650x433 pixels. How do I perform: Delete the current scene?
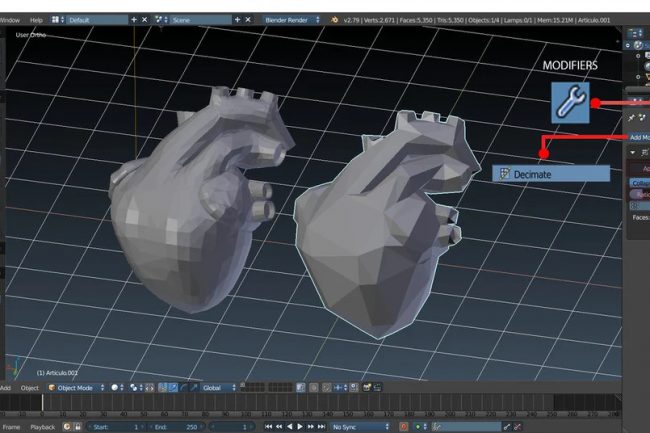point(248,19)
